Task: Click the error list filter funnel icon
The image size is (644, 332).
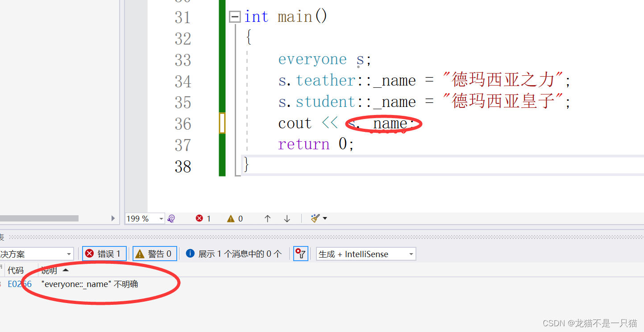Action: 301,254
